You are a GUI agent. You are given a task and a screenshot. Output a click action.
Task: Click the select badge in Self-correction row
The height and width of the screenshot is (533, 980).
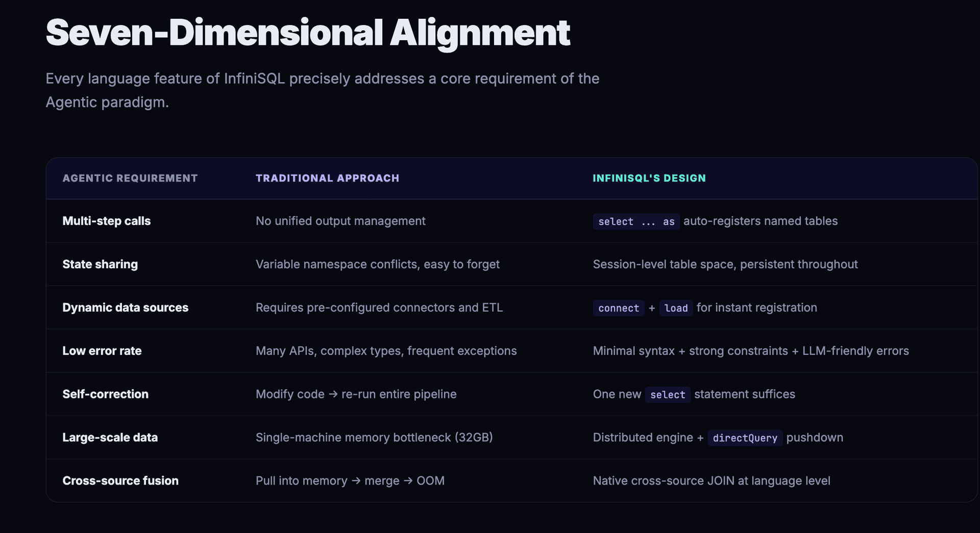click(667, 394)
